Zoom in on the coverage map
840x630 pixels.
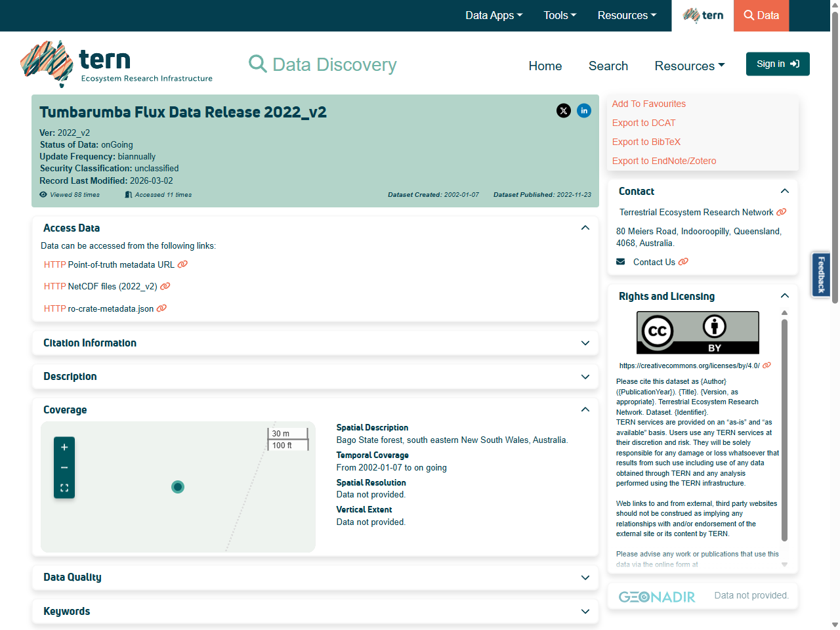tap(64, 447)
